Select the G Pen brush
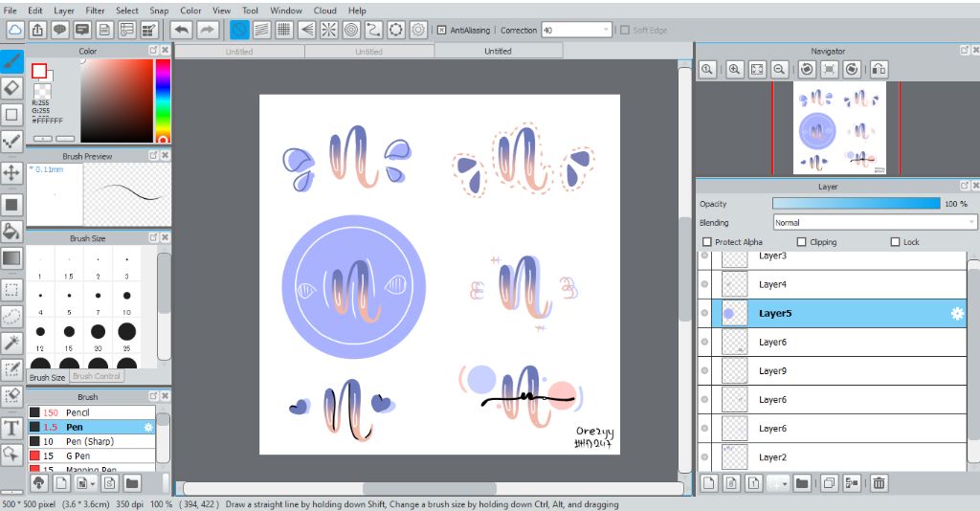 (x=91, y=456)
